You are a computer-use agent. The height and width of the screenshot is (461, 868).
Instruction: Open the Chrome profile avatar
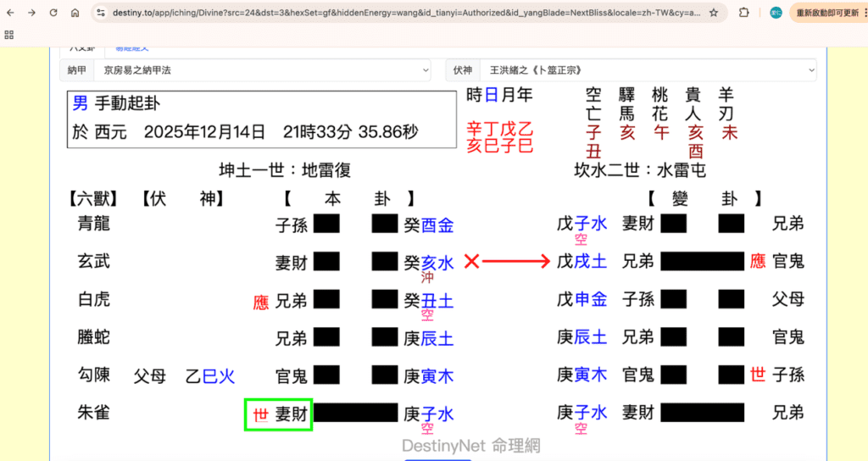(x=776, y=13)
